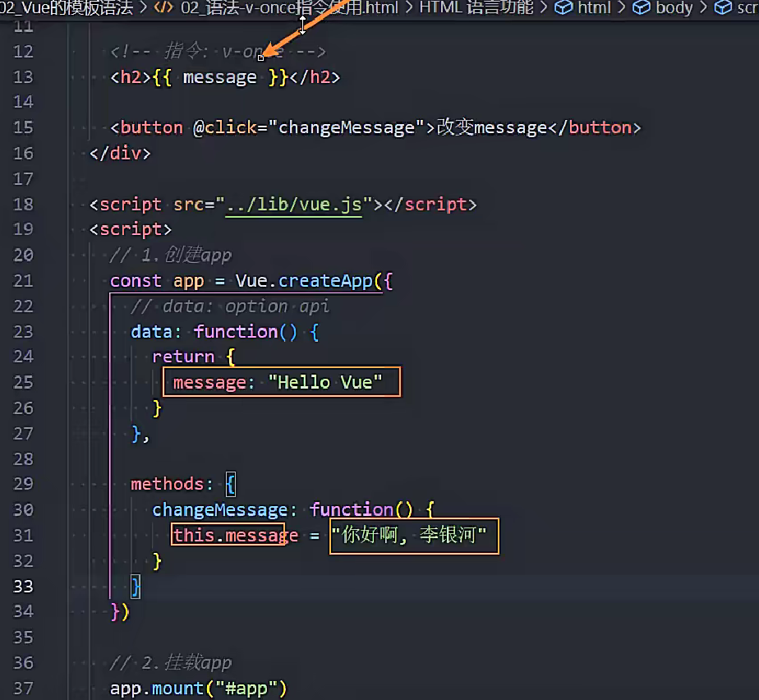Click line number 25 in the gutter
The height and width of the screenshot is (700, 759).
click(23, 382)
